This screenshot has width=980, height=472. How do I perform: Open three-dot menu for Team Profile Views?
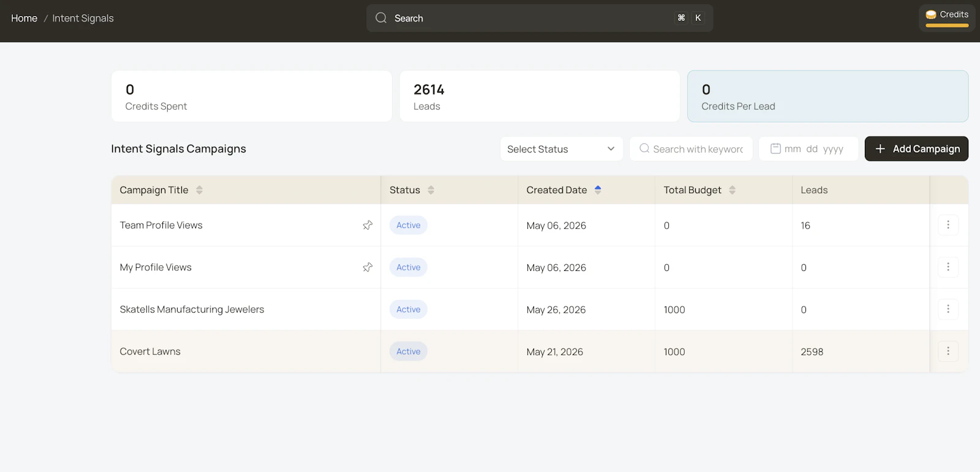coord(948,225)
